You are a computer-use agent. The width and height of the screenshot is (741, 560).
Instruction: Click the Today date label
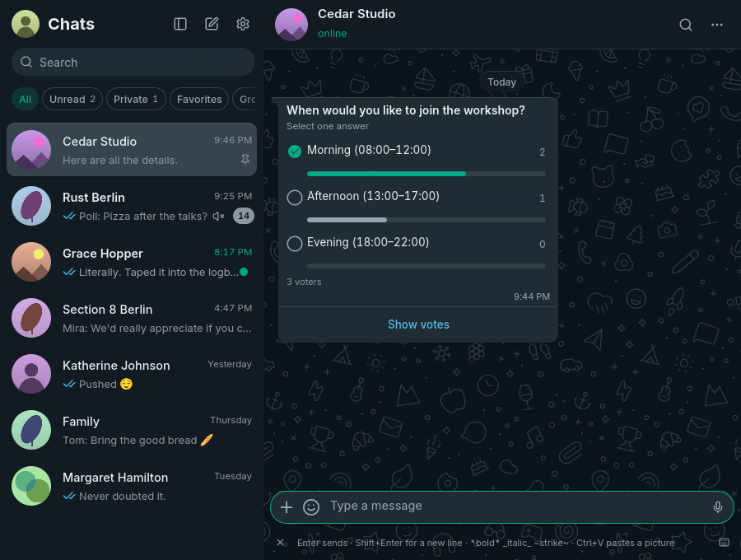pos(501,82)
